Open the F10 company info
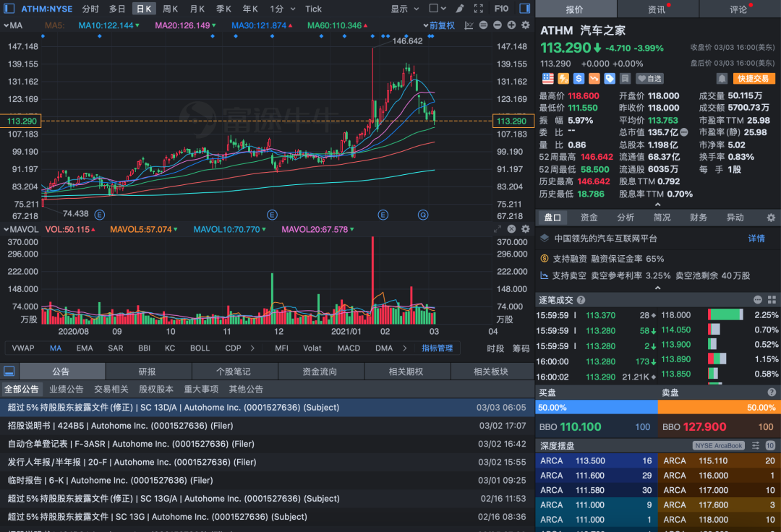781x532 pixels. point(501,9)
